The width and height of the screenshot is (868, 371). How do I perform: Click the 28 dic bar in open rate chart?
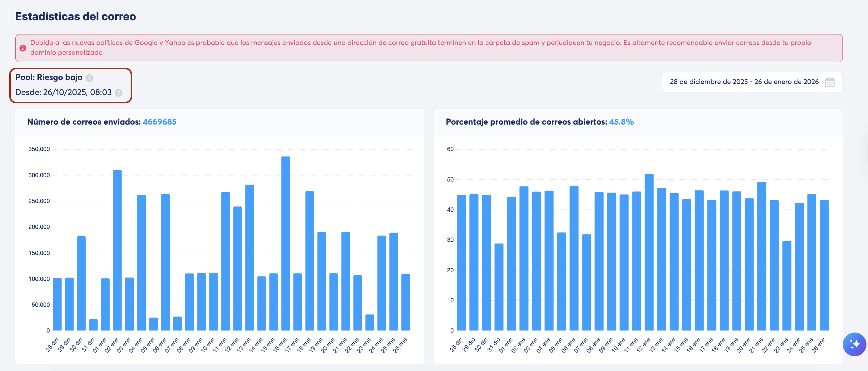pyautogui.click(x=461, y=262)
